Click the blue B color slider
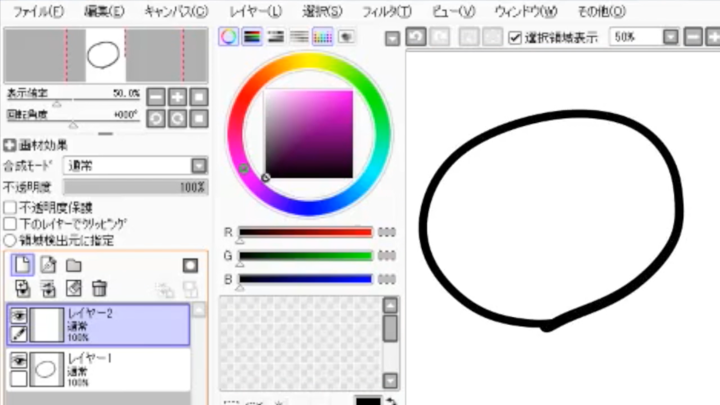Screen dimensions: 720x405 (305, 279)
